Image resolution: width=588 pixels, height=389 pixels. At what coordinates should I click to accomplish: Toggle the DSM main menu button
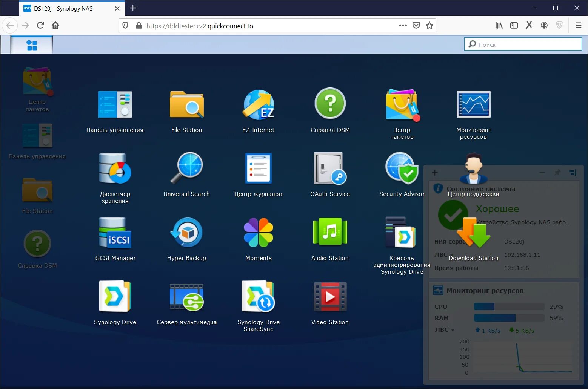click(32, 45)
